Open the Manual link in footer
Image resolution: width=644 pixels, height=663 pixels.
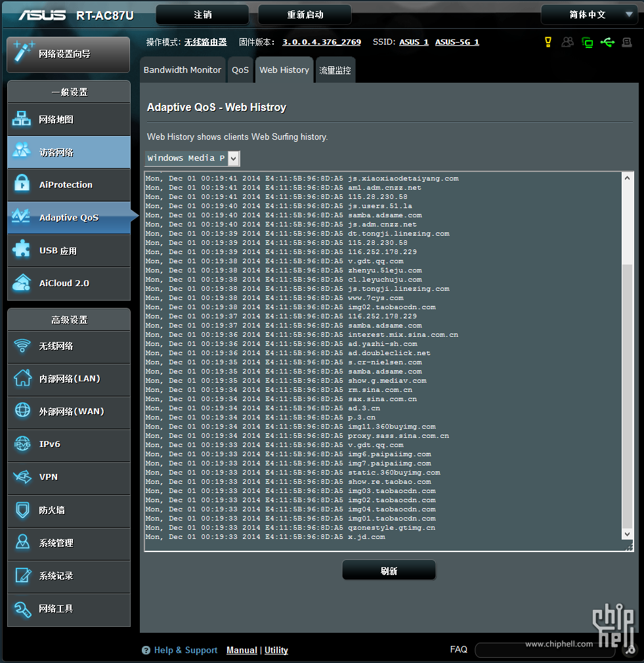[242, 650]
